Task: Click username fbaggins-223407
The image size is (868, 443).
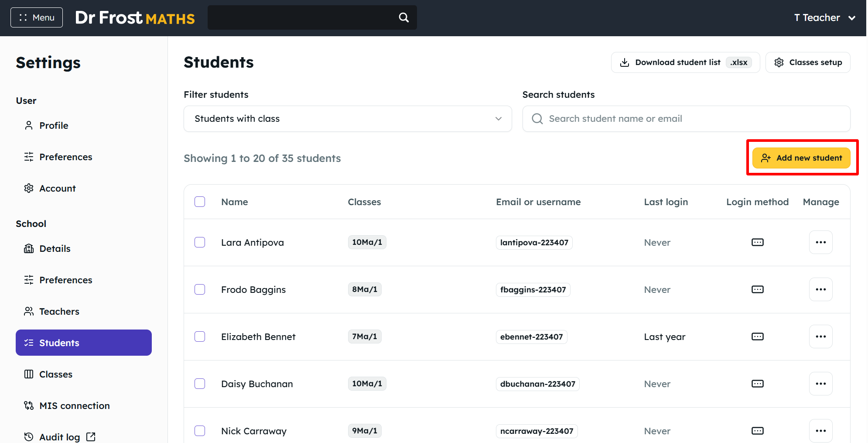Action: [x=533, y=290]
